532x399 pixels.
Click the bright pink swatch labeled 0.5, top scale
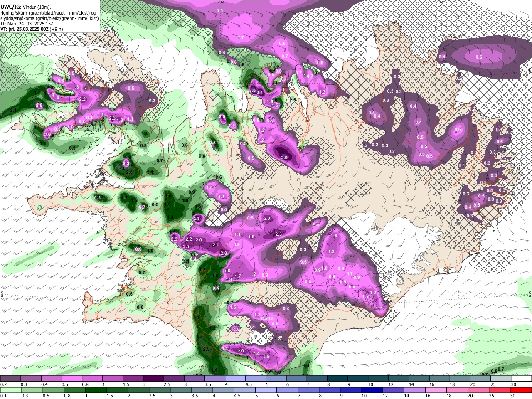pyautogui.click(x=71, y=379)
